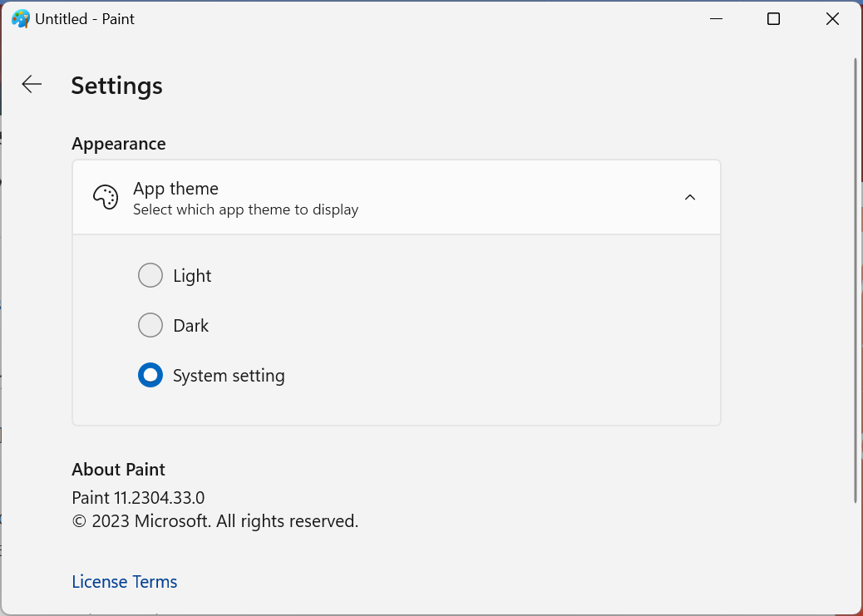Click the vertical scrollbar on the right

click(x=856, y=279)
